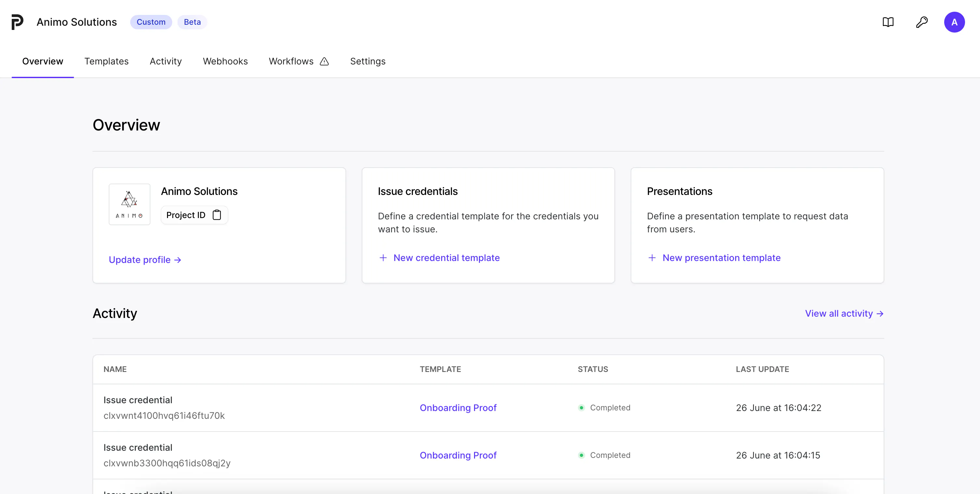This screenshot has width=980, height=494.
Task: Open Onboarding Proof template in first row
Action: click(458, 408)
